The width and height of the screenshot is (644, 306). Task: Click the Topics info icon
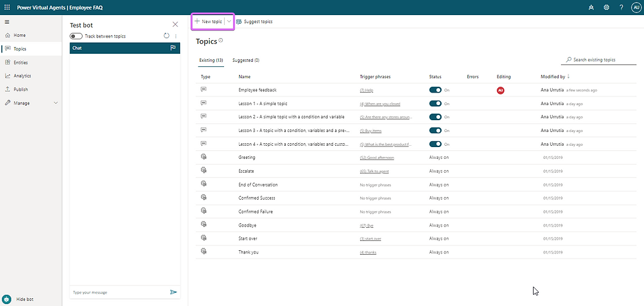(221, 40)
